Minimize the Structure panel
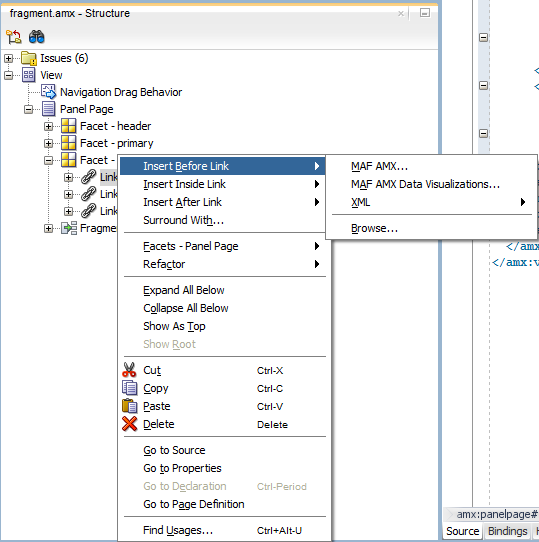This screenshot has height=542, width=539. (425, 13)
